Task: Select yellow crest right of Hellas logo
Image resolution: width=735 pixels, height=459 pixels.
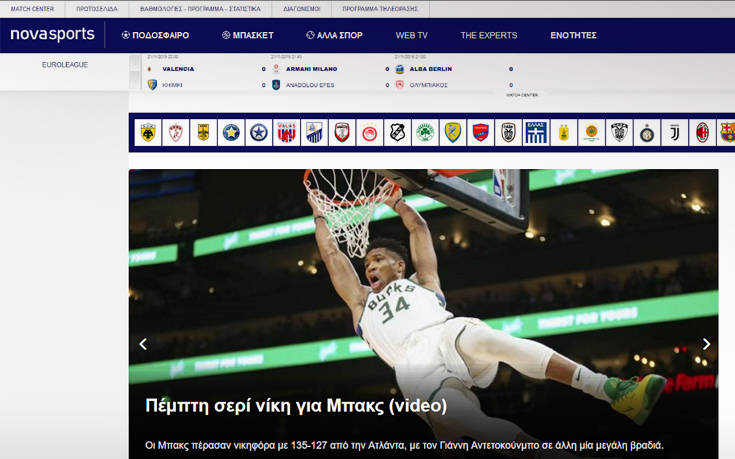Action: (563, 133)
